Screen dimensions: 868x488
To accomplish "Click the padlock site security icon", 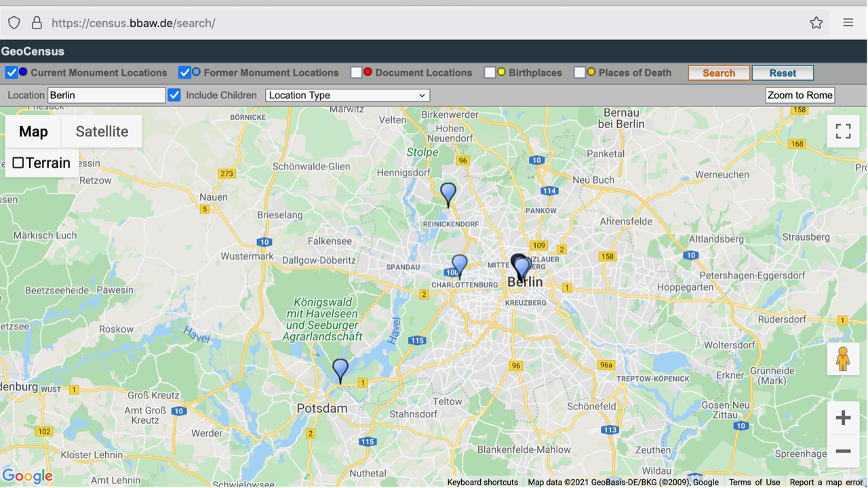I will coord(37,22).
